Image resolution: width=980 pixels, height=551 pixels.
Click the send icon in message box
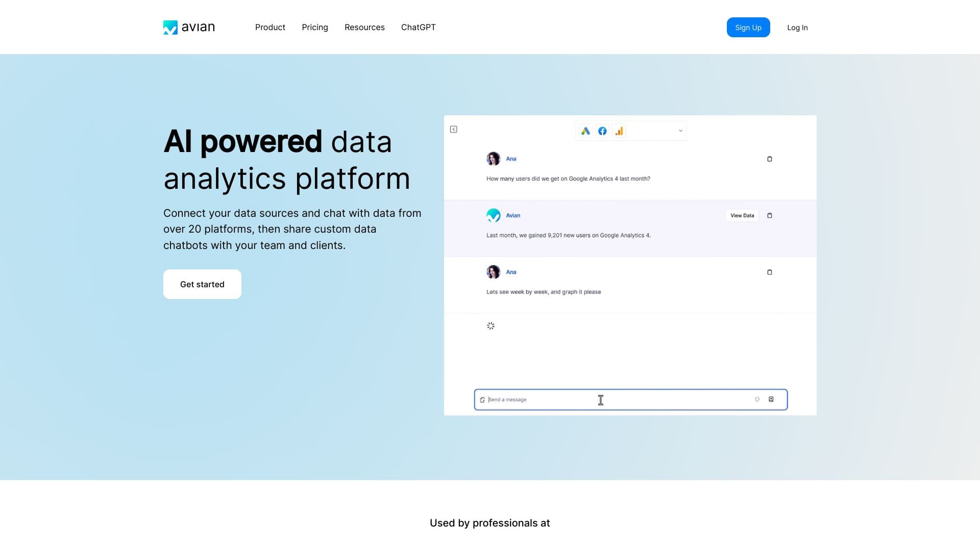click(771, 399)
